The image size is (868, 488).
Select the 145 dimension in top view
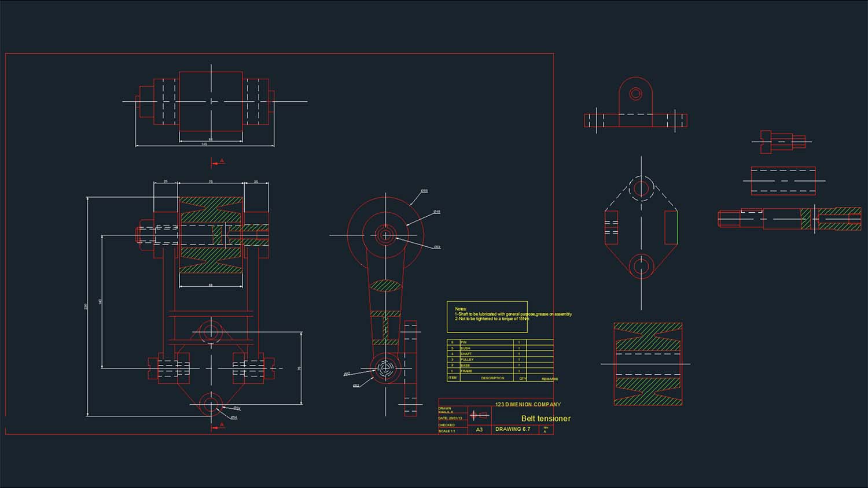point(204,145)
